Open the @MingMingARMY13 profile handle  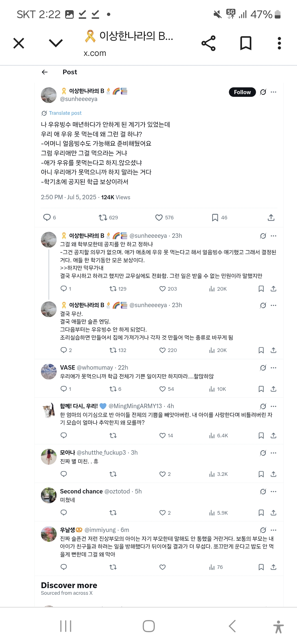coord(135,406)
